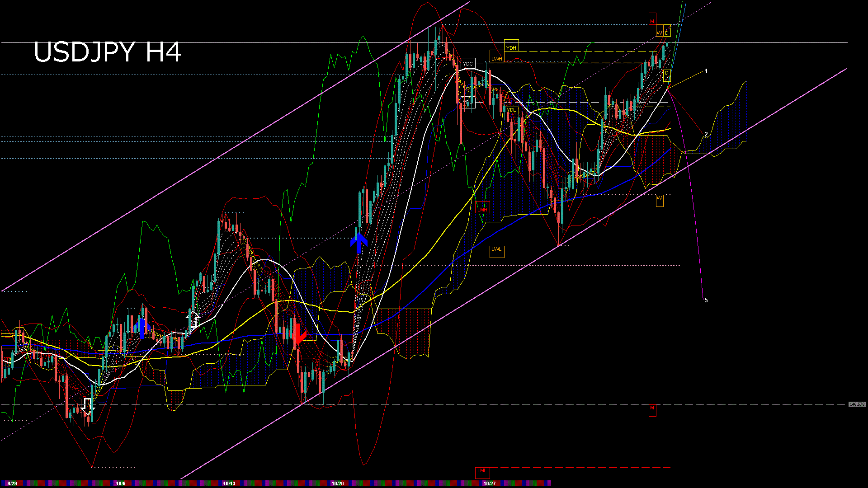Select the orange LWL level label
Screen dimensions: 868x488
pos(496,250)
